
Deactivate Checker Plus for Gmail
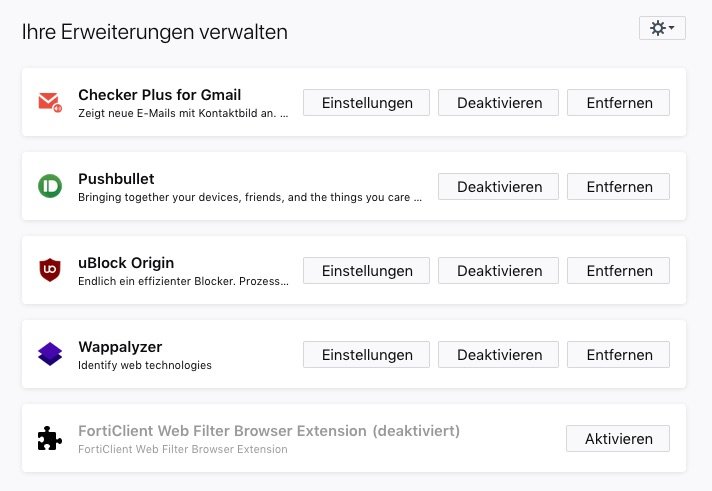500,102
